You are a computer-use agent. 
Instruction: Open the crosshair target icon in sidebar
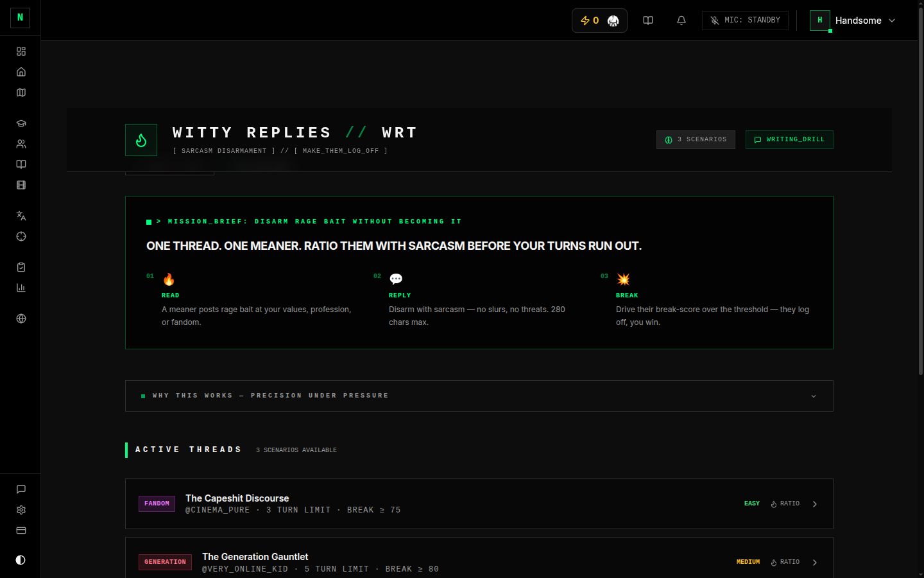pos(21,236)
